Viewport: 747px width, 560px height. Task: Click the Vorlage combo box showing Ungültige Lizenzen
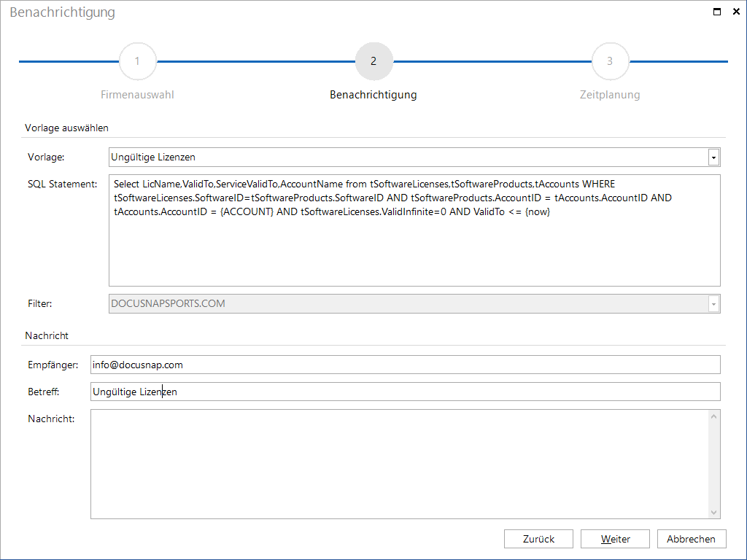click(x=414, y=157)
